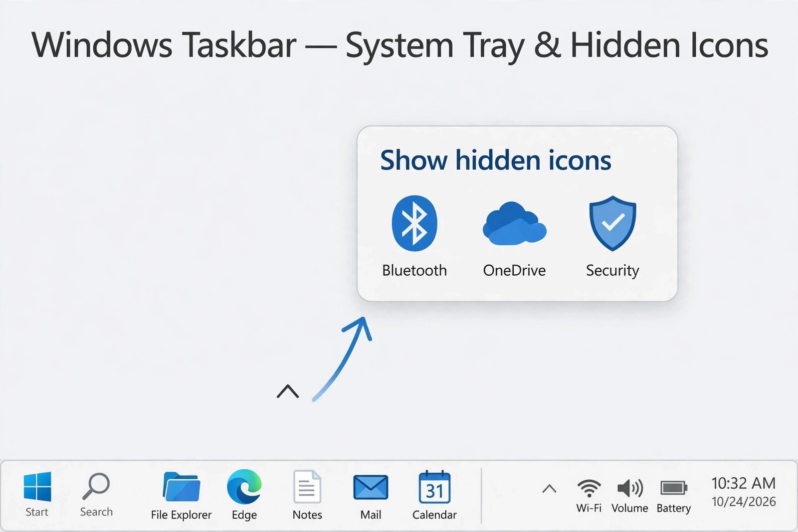The width and height of the screenshot is (798, 532).
Task: Click the "Calendar" label text
Action: (x=434, y=515)
